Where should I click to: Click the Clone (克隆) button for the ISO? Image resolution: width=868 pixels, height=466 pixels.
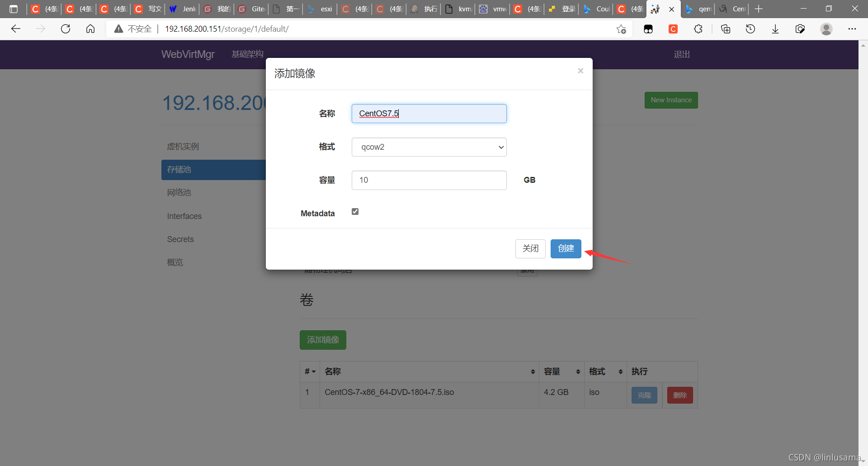644,395
